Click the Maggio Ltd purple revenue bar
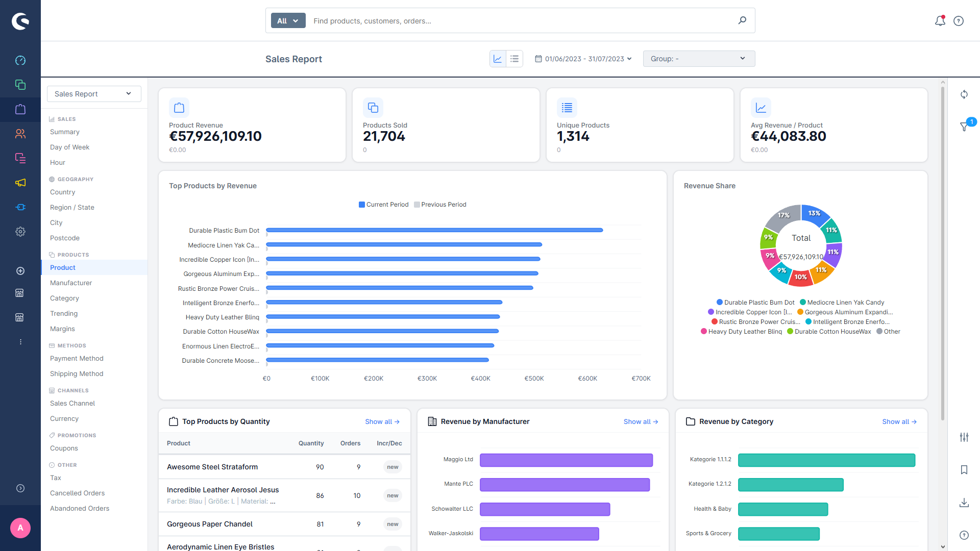980x551 pixels. point(566,460)
